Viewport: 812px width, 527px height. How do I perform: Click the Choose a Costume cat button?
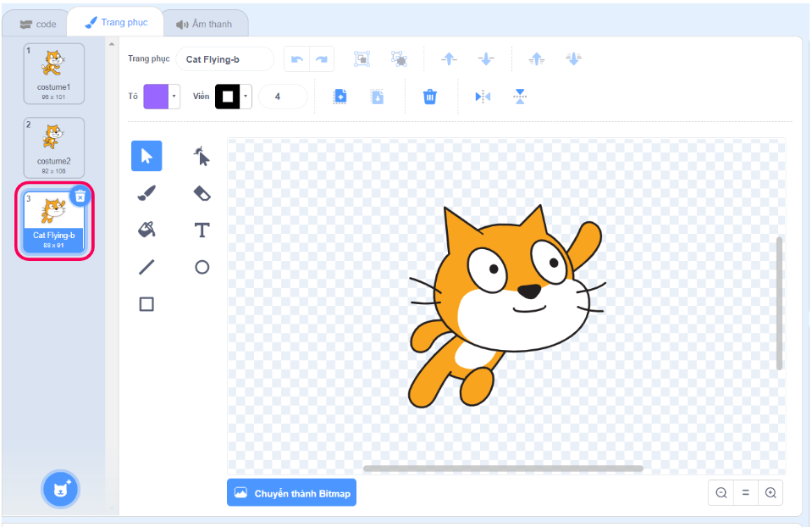[x=61, y=489]
